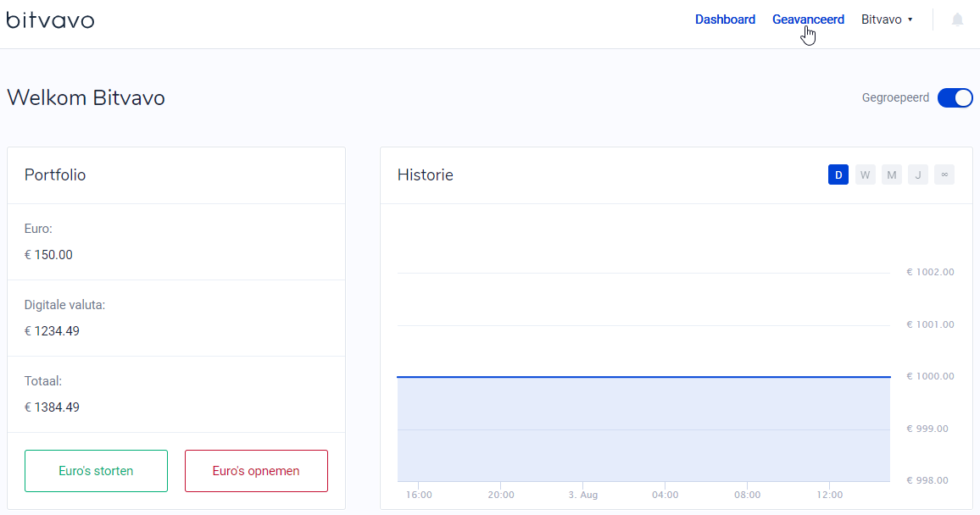Open the notifications bell icon
The width and height of the screenshot is (980, 515).
(957, 20)
